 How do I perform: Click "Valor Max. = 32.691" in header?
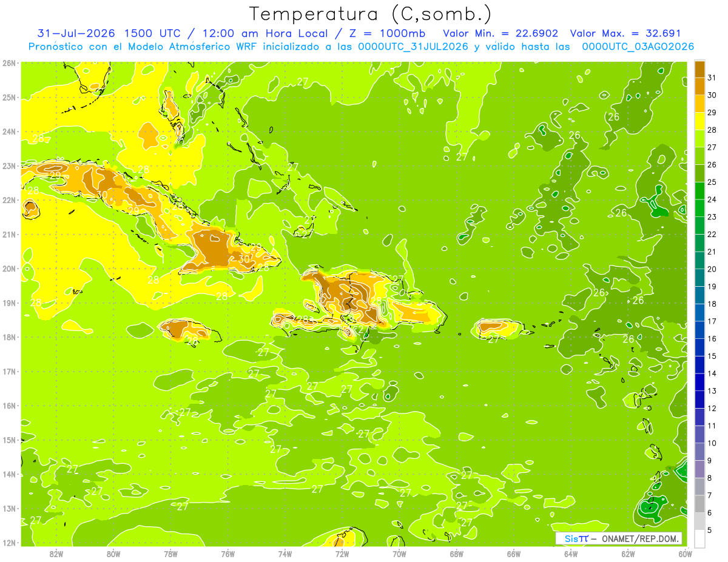click(x=625, y=33)
